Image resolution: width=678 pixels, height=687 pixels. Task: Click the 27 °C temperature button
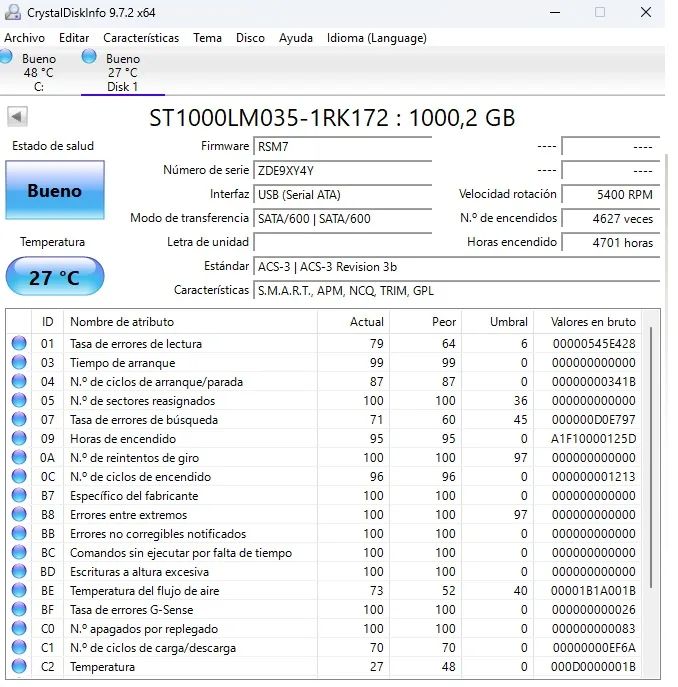pos(55,276)
